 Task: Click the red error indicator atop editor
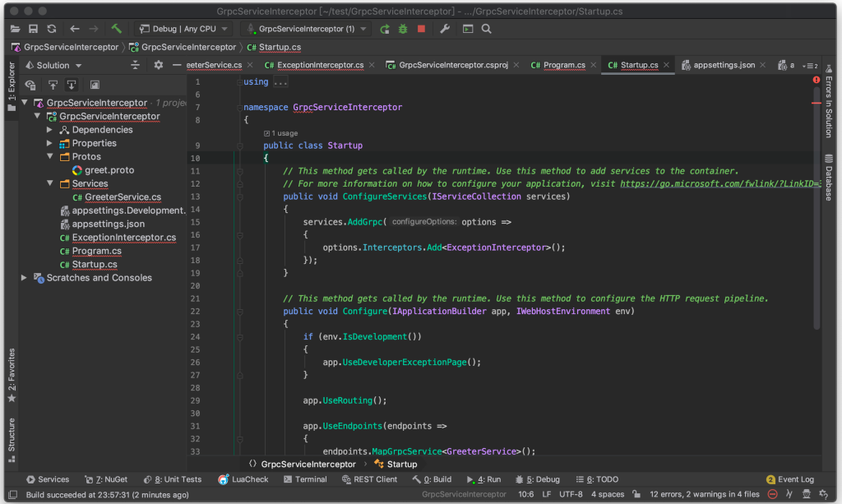[817, 80]
